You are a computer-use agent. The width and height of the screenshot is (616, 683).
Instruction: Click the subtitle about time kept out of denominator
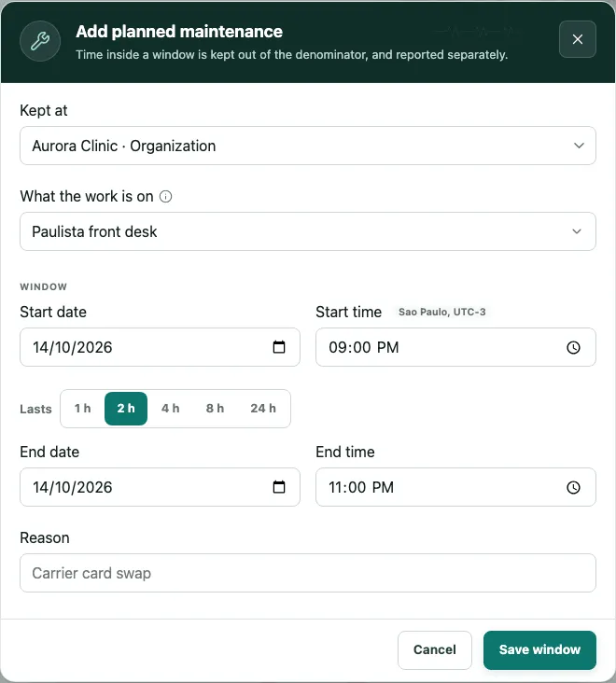(x=292, y=55)
